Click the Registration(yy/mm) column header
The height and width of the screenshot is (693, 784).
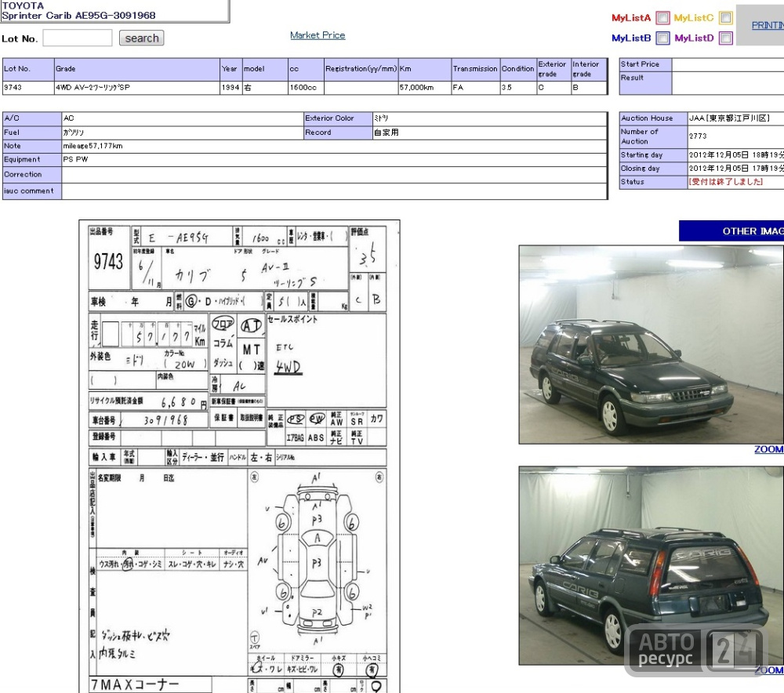point(361,69)
